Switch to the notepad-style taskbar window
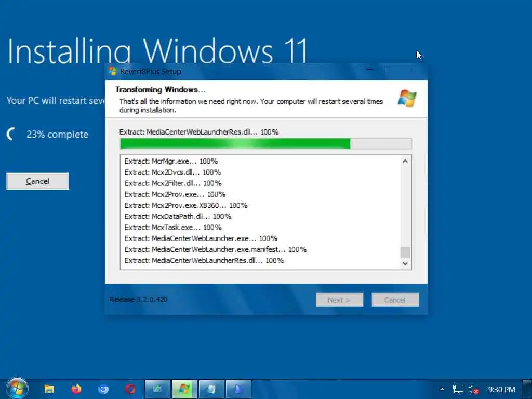This screenshot has height=399, width=532. (x=211, y=389)
